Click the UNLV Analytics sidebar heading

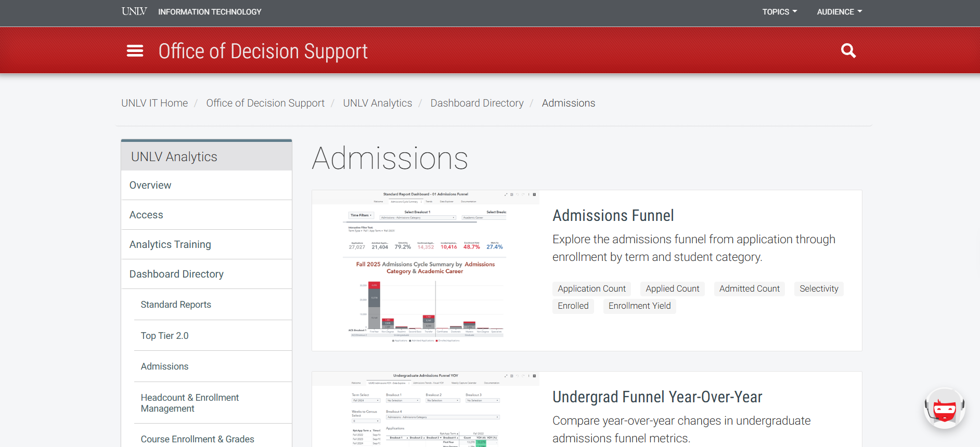[x=207, y=156]
